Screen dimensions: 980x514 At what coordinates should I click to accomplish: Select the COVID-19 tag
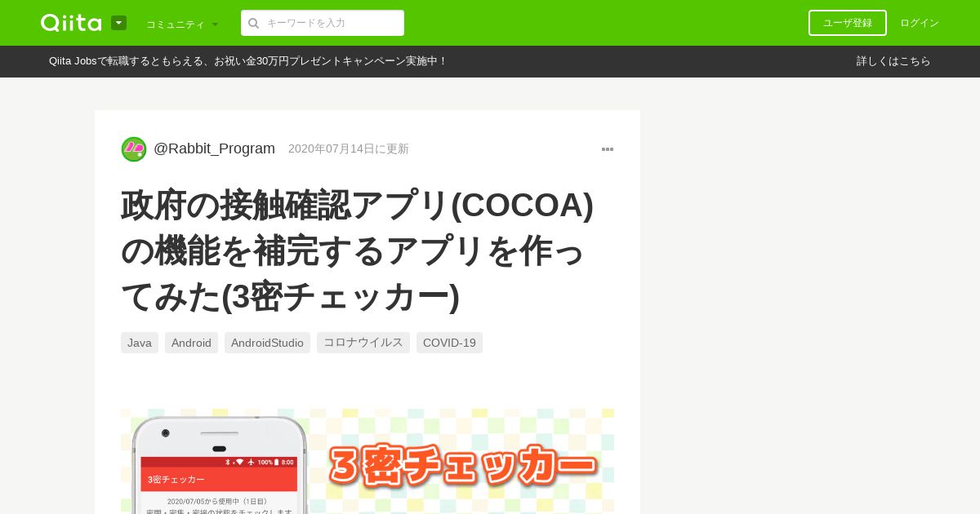click(x=449, y=343)
